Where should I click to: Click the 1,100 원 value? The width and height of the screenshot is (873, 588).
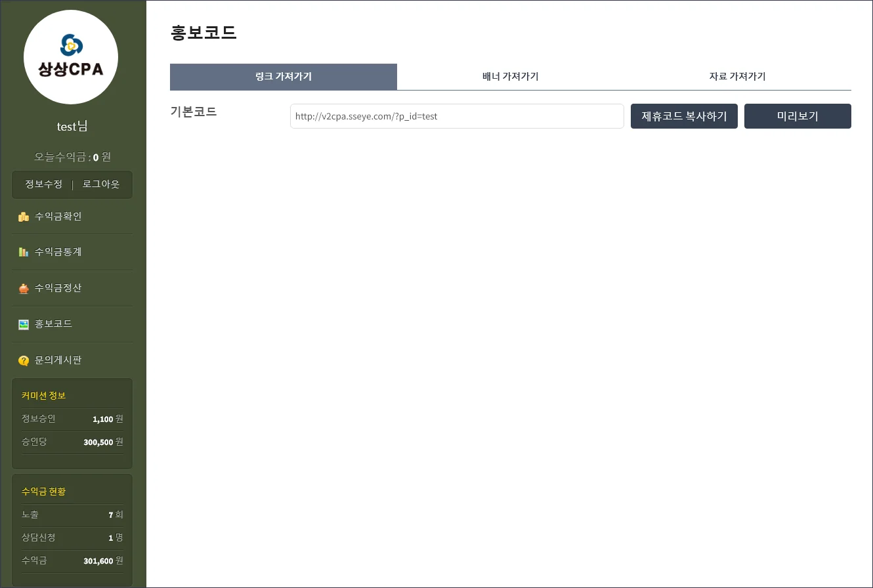(x=108, y=419)
